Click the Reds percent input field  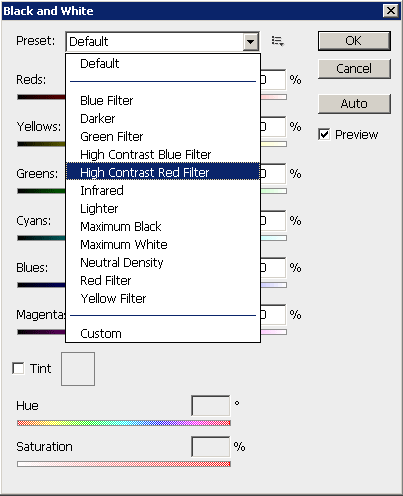273,80
